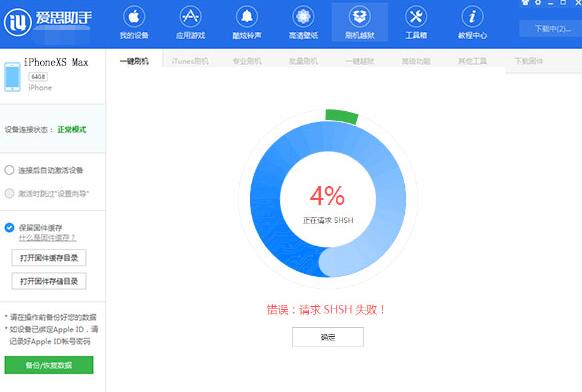Click the green 备份/恢复数据 button
The height and width of the screenshot is (392, 582).
coord(49,365)
